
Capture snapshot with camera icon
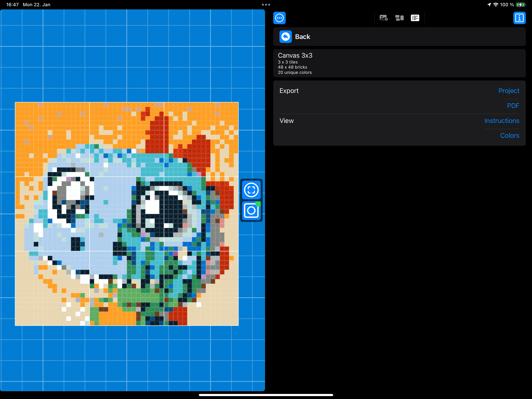251,211
